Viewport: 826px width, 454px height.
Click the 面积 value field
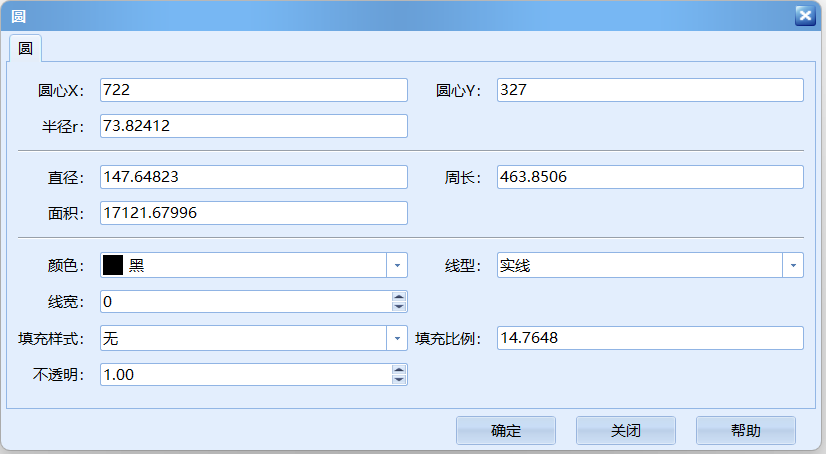tap(254, 213)
